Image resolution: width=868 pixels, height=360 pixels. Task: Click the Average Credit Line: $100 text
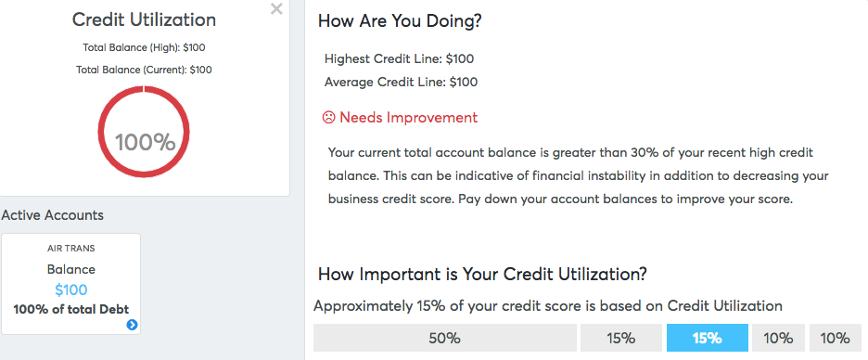pyautogui.click(x=401, y=82)
